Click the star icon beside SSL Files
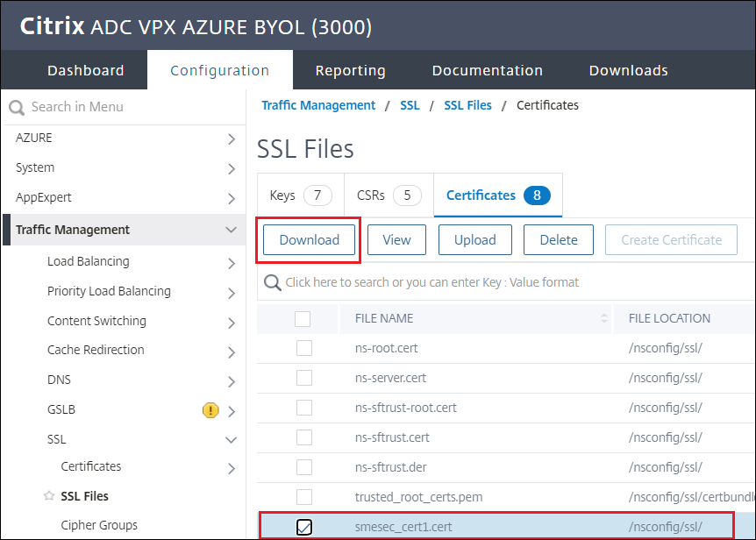Viewport: 756px width, 540px height. pyautogui.click(x=49, y=495)
